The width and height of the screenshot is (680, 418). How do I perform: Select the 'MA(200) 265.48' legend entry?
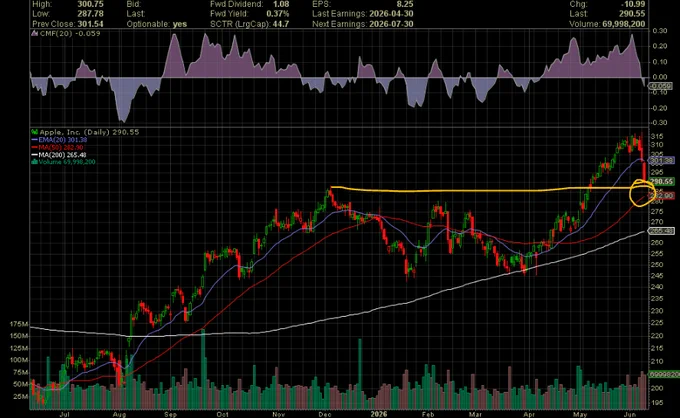(x=62, y=155)
